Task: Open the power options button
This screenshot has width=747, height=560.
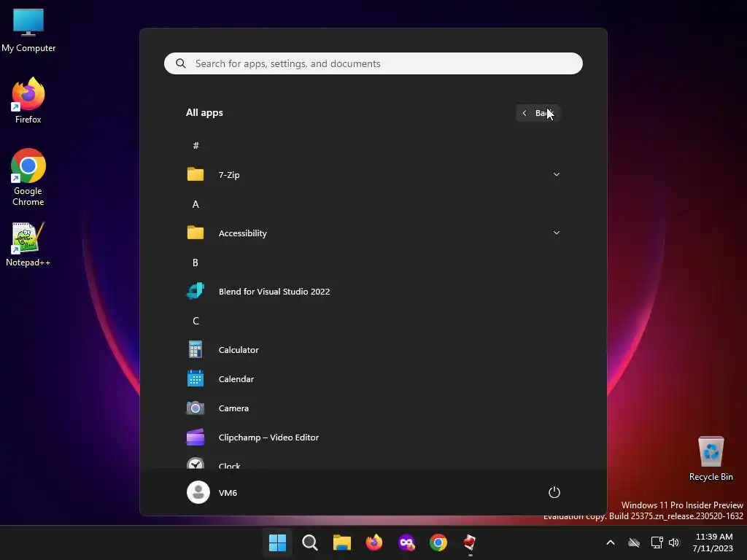Action: coord(554,492)
